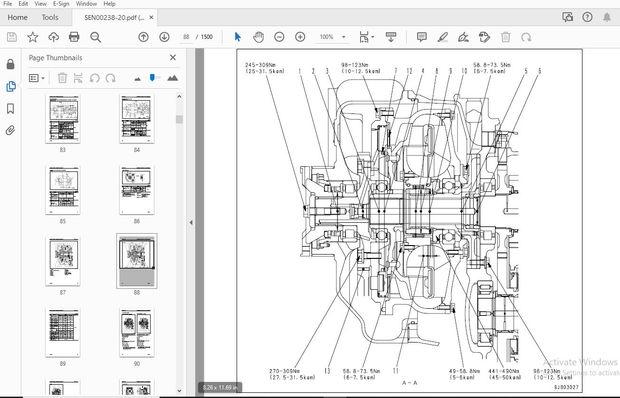Close the SEN00238-20.pdf tab

point(151,17)
